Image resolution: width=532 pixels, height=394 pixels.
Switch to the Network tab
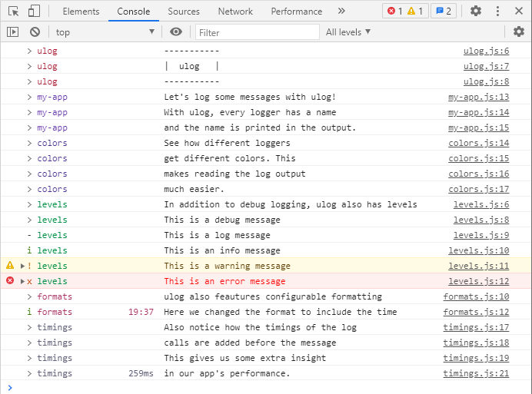[x=235, y=12]
